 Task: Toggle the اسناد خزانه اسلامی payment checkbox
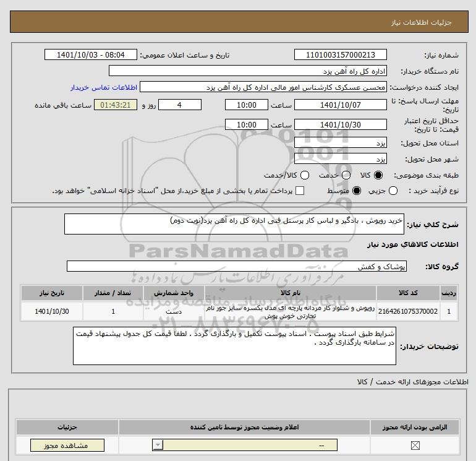pyautogui.click(x=300, y=191)
